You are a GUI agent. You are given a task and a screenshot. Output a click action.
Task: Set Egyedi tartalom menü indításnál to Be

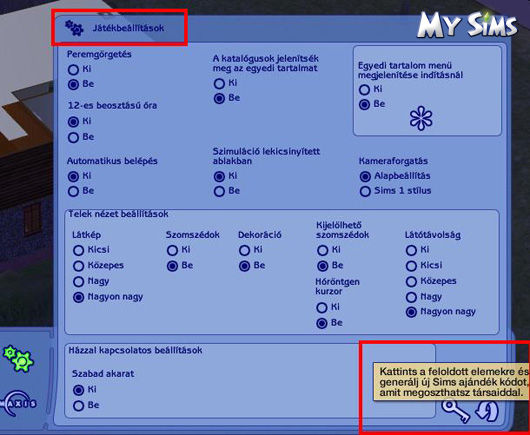(364, 105)
